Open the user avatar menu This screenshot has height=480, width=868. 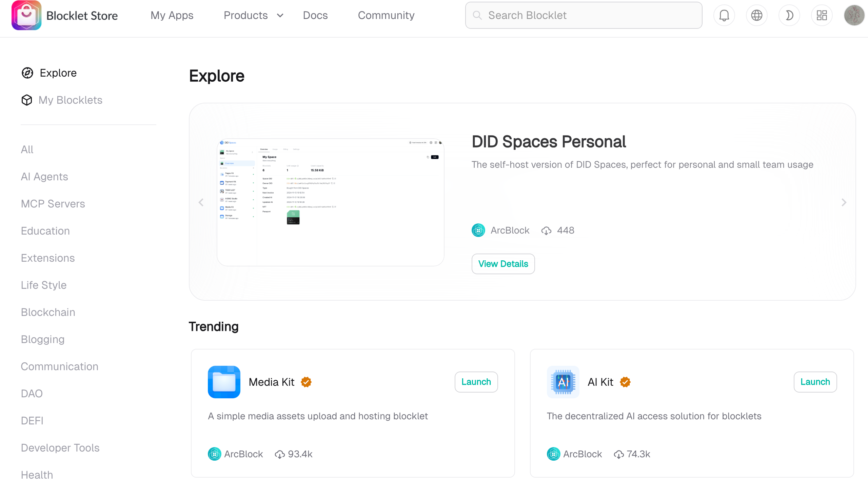pyautogui.click(x=854, y=15)
